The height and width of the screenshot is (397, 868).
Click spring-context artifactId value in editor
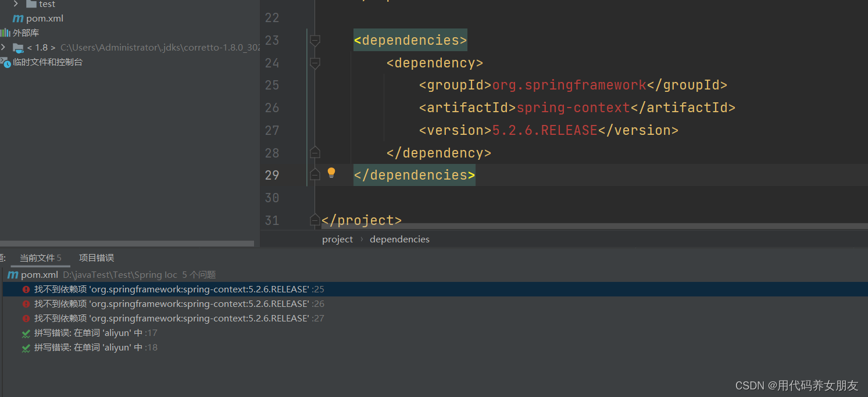click(573, 108)
